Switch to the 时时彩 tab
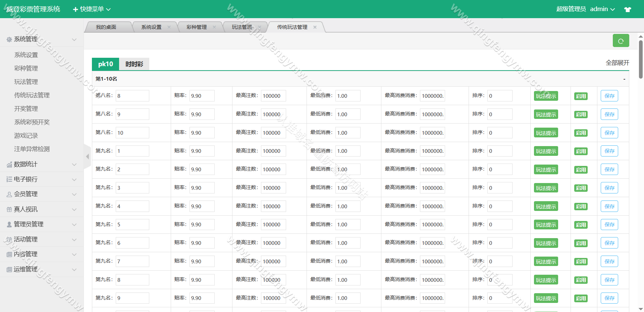 tap(134, 64)
